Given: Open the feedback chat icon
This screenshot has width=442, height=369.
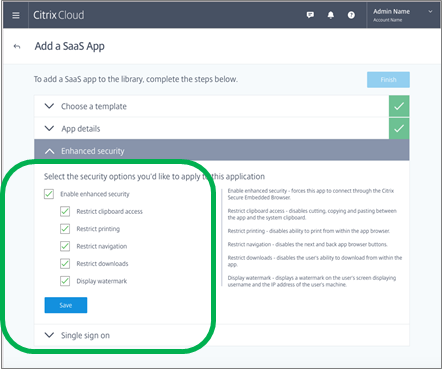Looking at the screenshot, I should click(310, 15).
